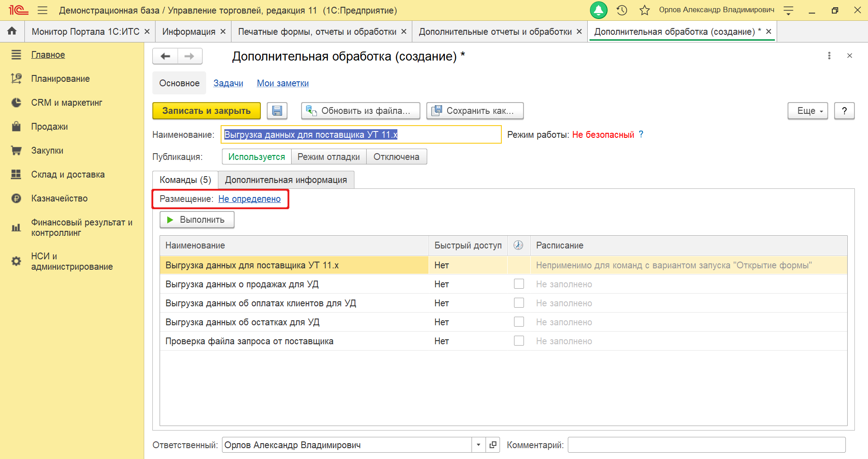
Task: Click inside the Комментарий input field
Action: point(705,445)
